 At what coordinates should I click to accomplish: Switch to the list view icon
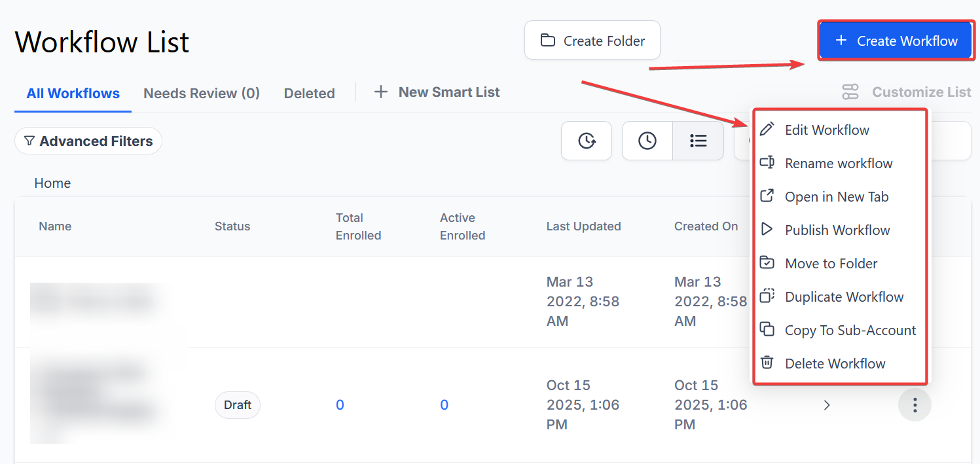(698, 141)
